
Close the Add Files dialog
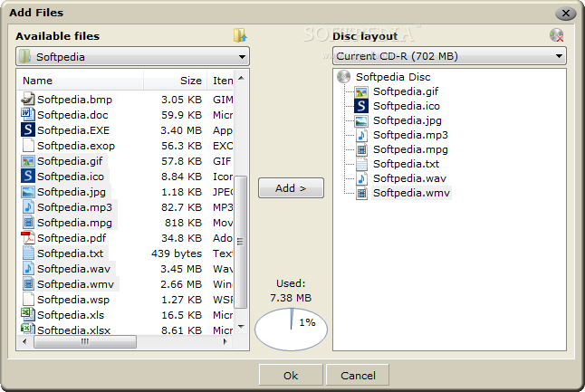coord(566,14)
